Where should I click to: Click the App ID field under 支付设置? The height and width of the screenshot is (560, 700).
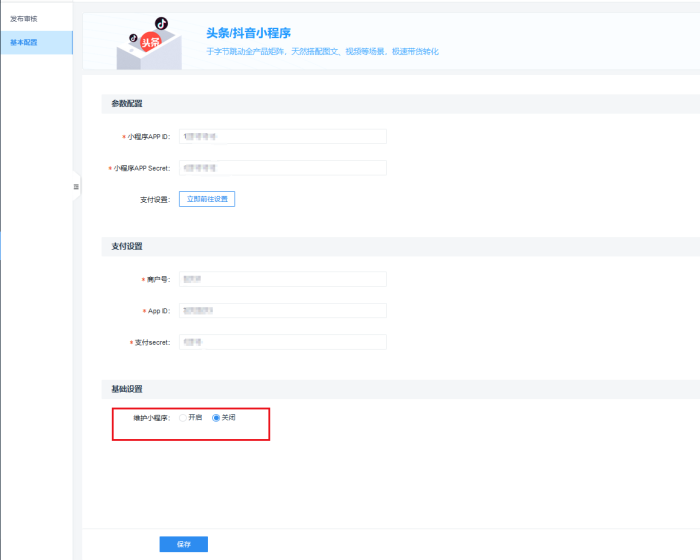pyautogui.click(x=283, y=310)
